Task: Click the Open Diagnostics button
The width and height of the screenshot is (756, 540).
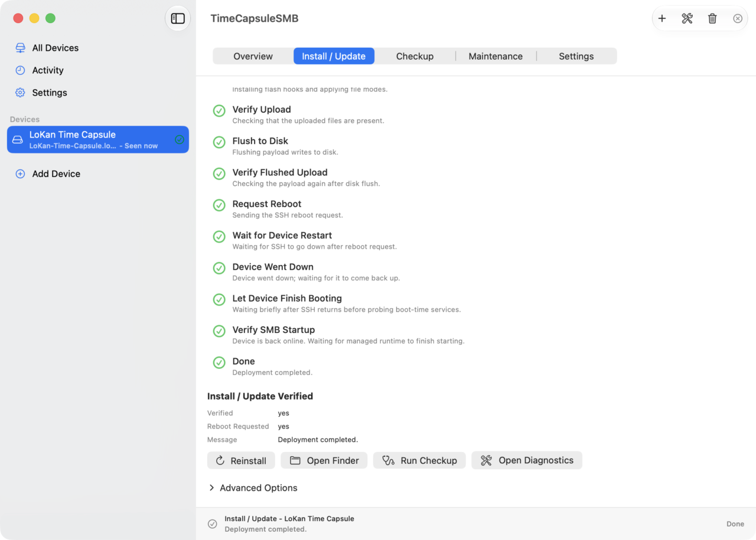Action: (527, 460)
